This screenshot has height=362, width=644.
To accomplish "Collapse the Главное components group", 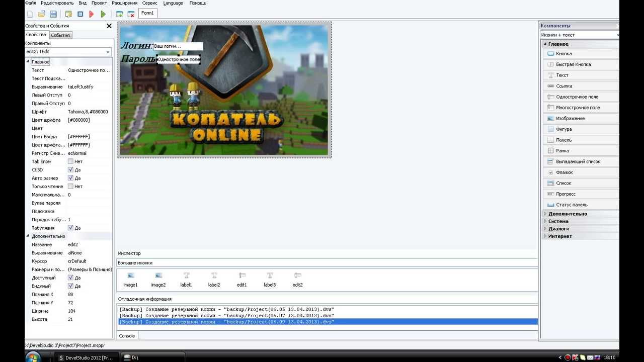I will (545, 44).
